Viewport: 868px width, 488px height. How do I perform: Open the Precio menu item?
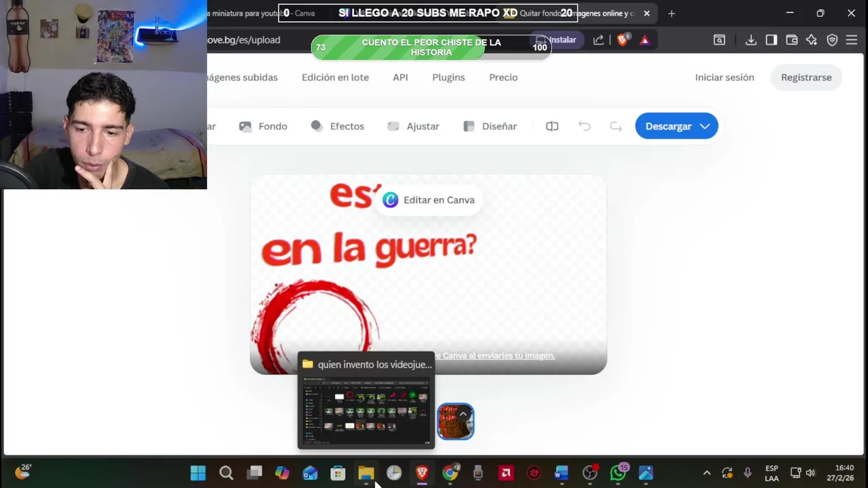click(503, 77)
